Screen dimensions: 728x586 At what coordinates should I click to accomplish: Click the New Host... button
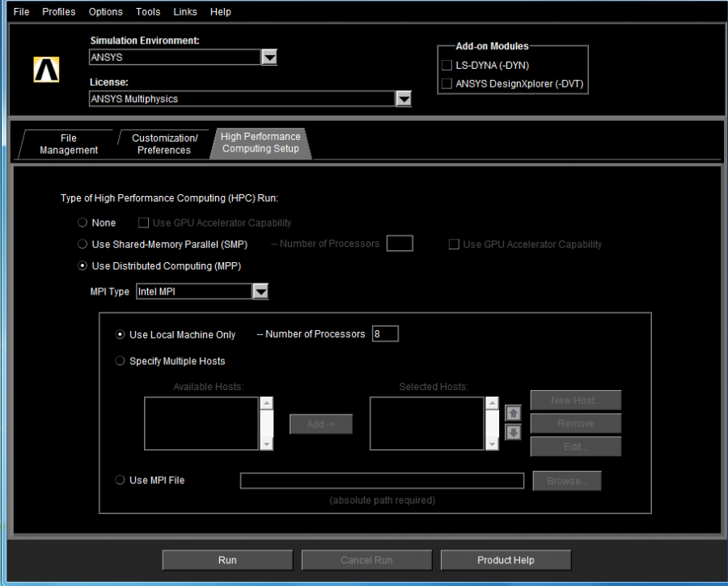pyautogui.click(x=576, y=400)
